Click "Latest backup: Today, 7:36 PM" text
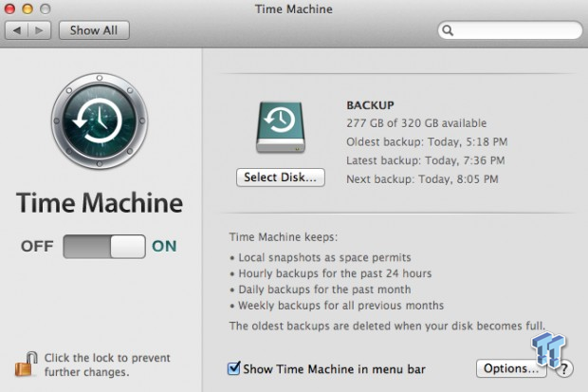This screenshot has height=392, width=588. click(x=425, y=160)
